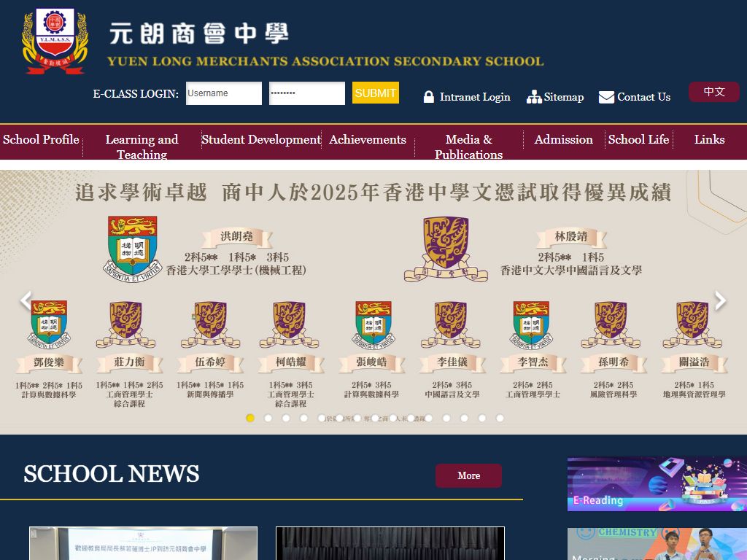This screenshot has width=747, height=560.
Task: Focus the password input field
Action: click(307, 93)
